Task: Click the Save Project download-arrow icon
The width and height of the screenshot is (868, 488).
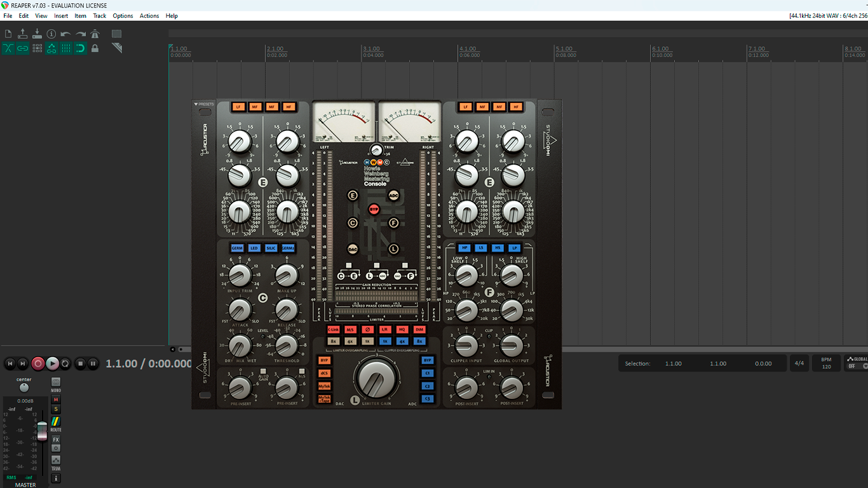Action: pos(37,34)
